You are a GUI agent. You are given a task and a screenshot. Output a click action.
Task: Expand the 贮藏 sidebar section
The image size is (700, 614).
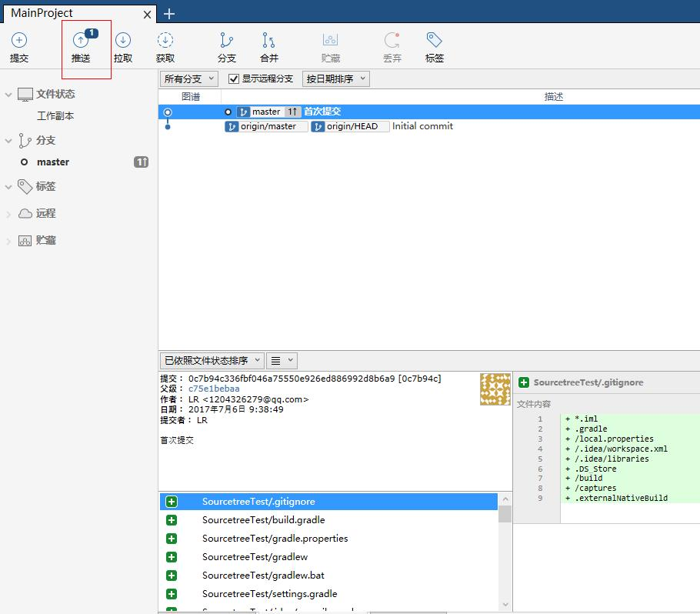tap(8, 241)
